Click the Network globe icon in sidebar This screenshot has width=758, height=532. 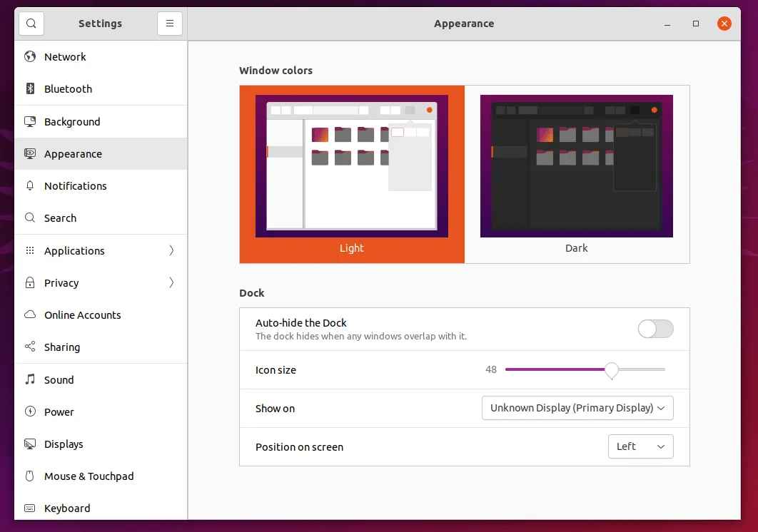coord(30,57)
